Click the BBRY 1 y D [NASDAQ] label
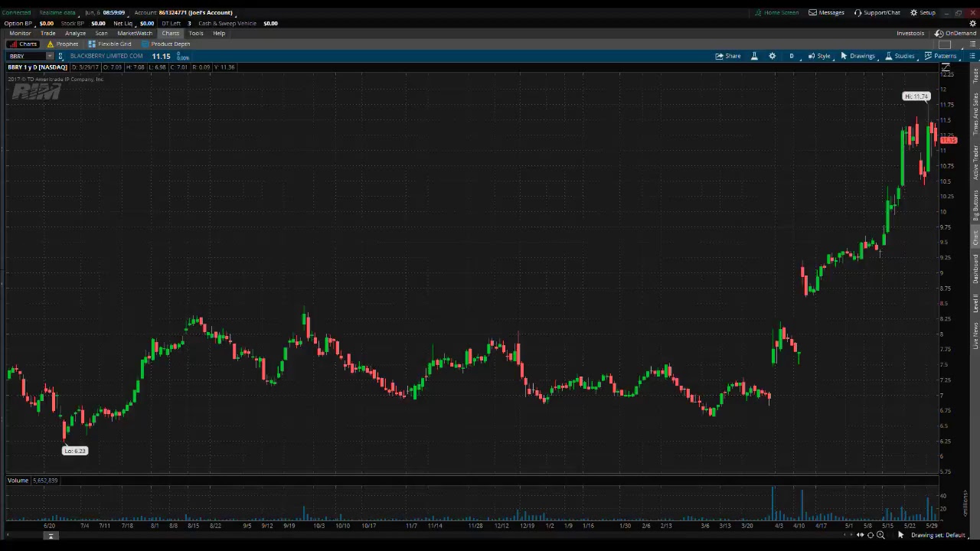 click(x=38, y=67)
